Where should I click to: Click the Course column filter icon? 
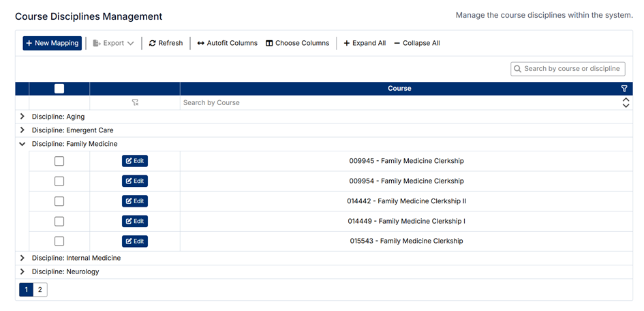(x=624, y=89)
